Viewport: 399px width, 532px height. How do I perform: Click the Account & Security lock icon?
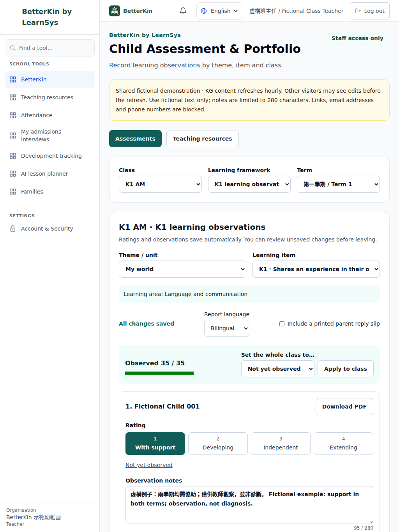click(x=13, y=229)
